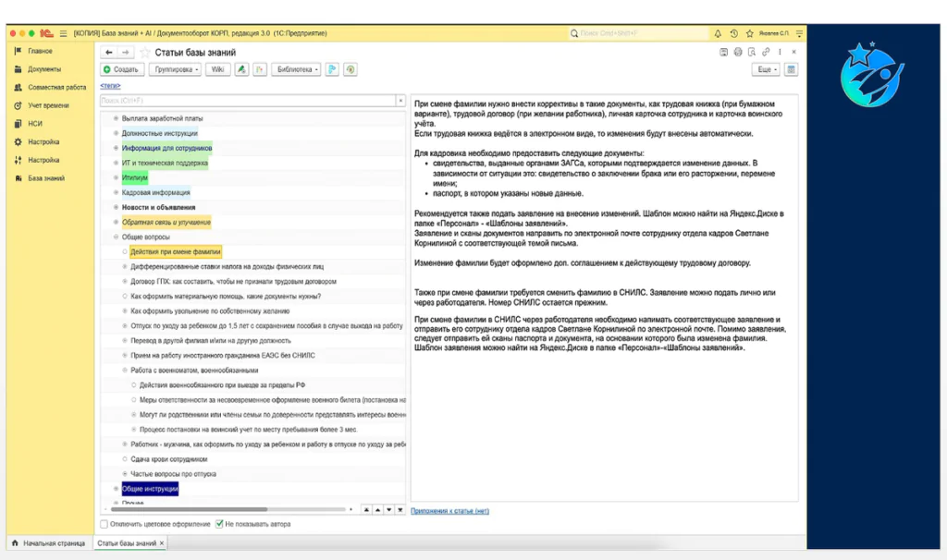Click the scroll-to-top arrow under tree
Viewport: 947px width, 560px height.
pyautogui.click(x=366, y=510)
